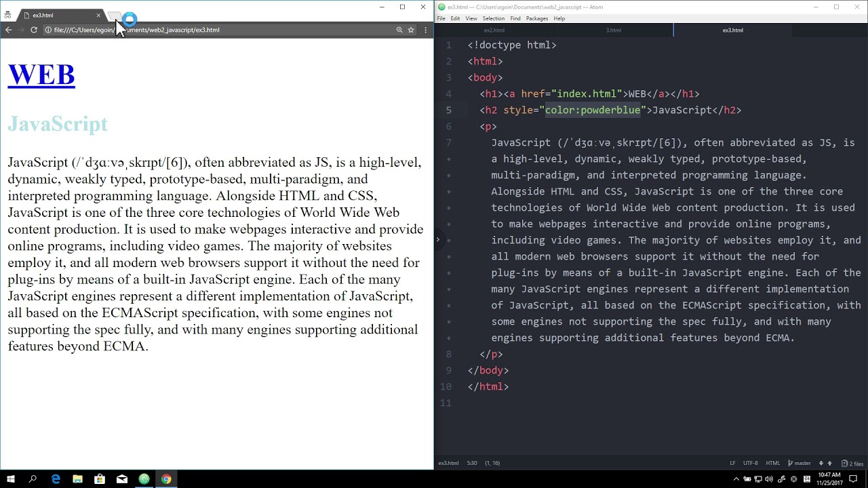Image resolution: width=868 pixels, height=488 pixels.
Task: Open the zoom magnifier icon in Chrome omnibox
Action: (399, 30)
